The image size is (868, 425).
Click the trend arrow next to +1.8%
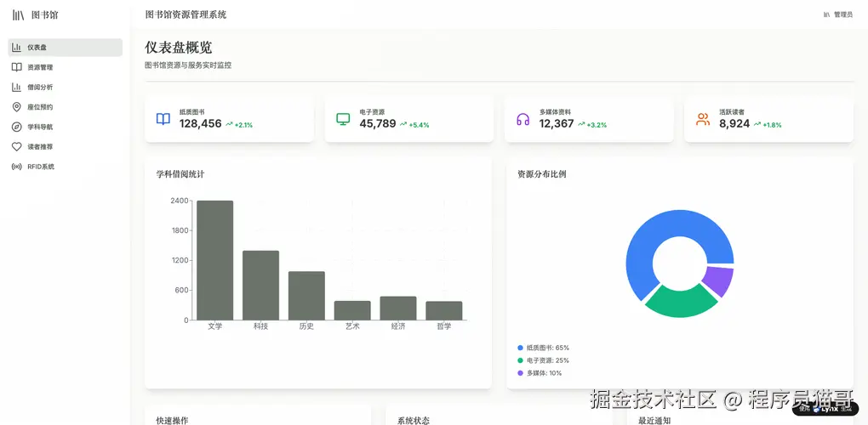(x=757, y=124)
